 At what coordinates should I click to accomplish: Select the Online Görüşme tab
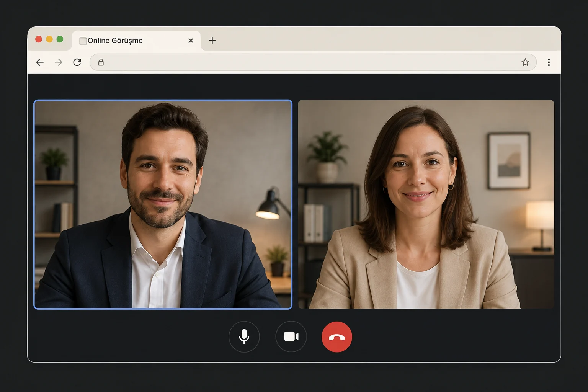tap(136, 41)
